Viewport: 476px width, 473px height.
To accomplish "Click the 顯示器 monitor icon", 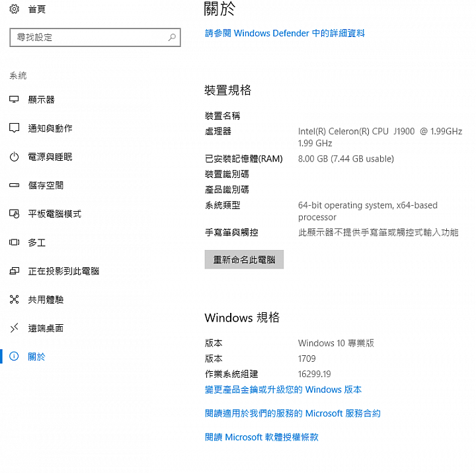I will (x=14, y=99).
